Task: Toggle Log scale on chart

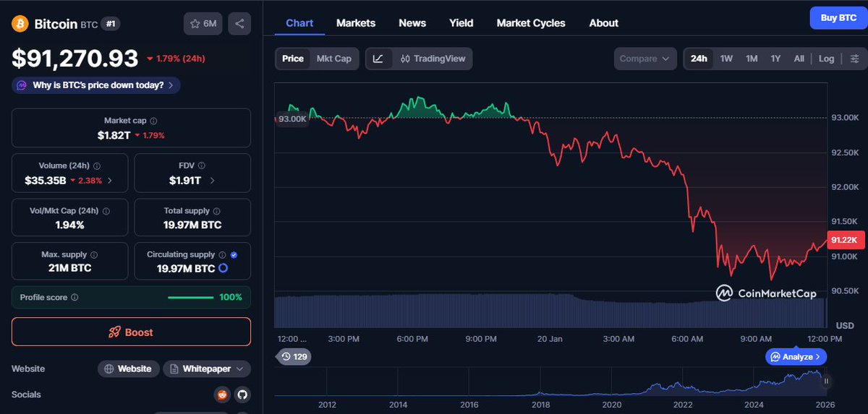Action: click(826, 59)
